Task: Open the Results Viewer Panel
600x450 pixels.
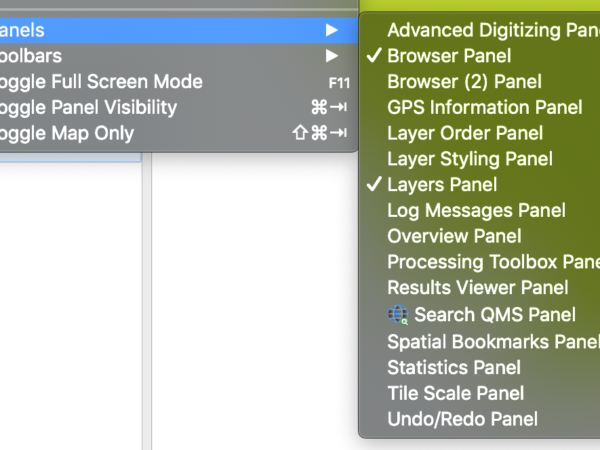Action: tap(479, 287)
